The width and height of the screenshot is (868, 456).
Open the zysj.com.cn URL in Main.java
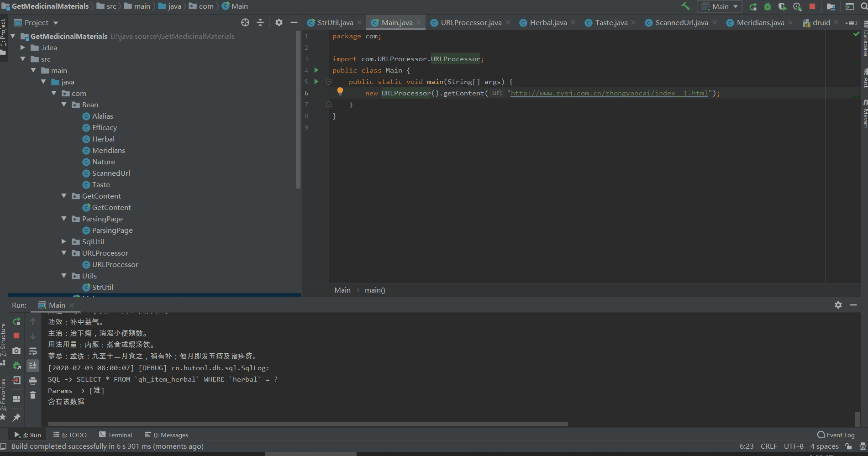coord(607,93)
